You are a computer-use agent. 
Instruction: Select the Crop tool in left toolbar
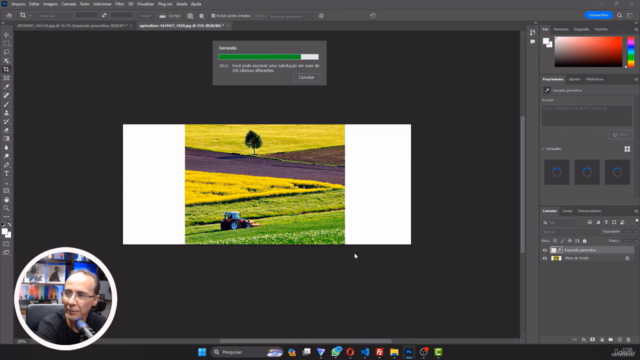[6, 69]
